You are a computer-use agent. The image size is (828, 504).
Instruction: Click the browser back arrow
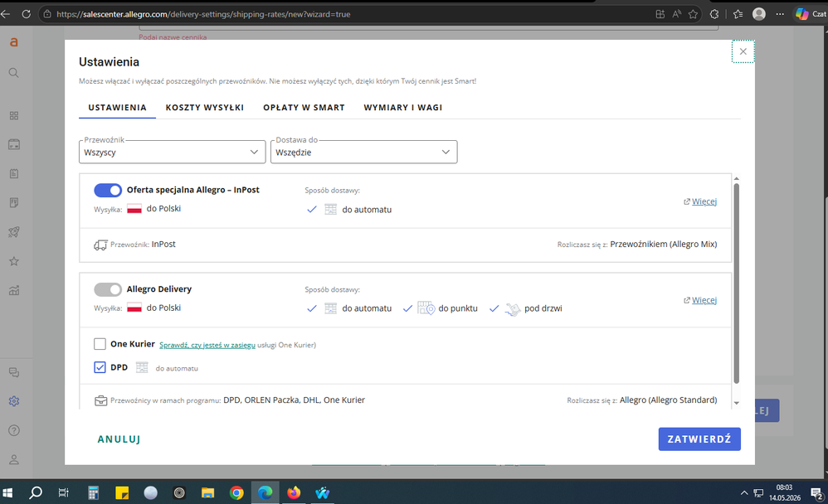[5, 14]
